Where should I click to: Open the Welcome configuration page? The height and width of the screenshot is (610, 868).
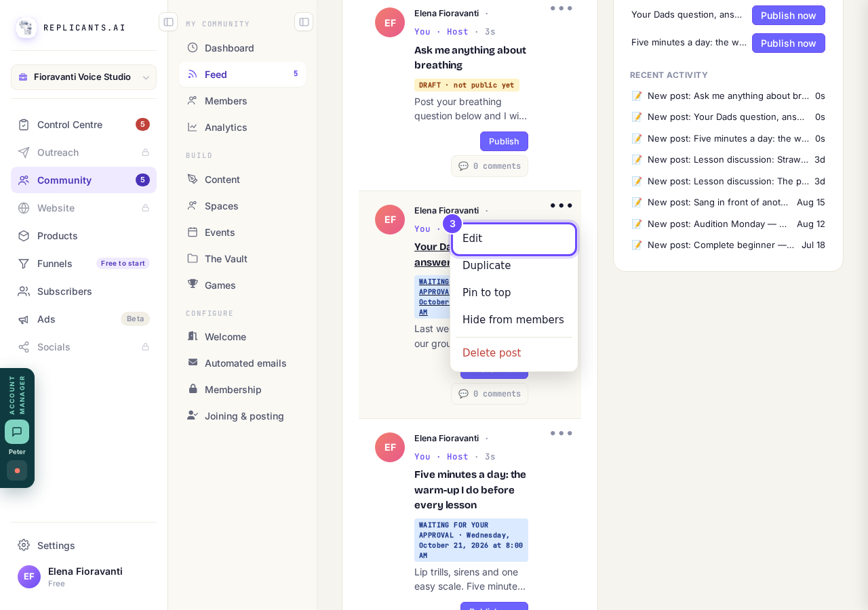(x=242, y=337)
